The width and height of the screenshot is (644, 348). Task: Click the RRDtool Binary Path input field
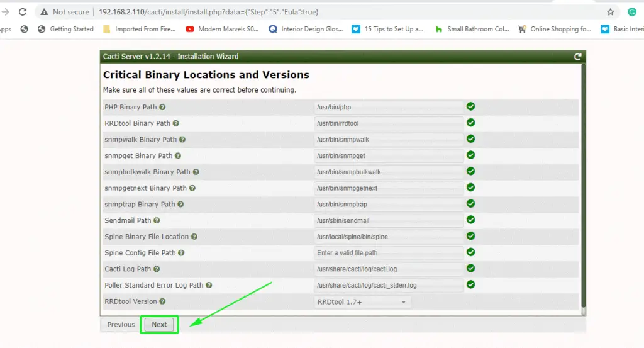tap(389, 123)
